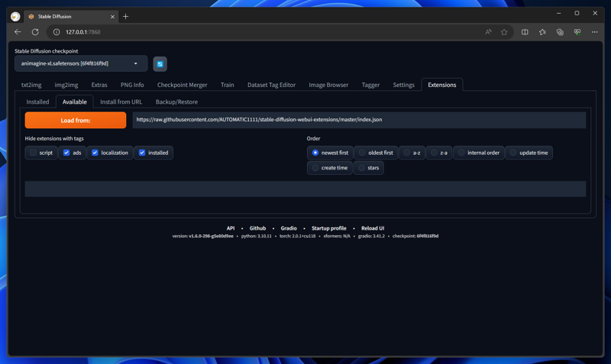The height and width of the screenshot is (364, 611).
Task: Open the Stable Diffusion checkpoint dropdown
Action: [x=81, y=63]
